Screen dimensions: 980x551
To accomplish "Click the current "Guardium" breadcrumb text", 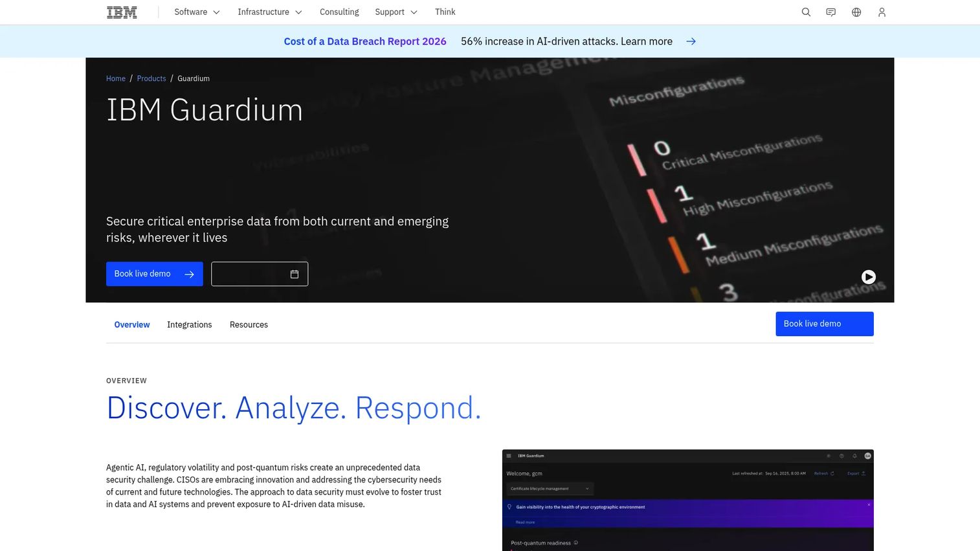I will (x=194, y=78).
